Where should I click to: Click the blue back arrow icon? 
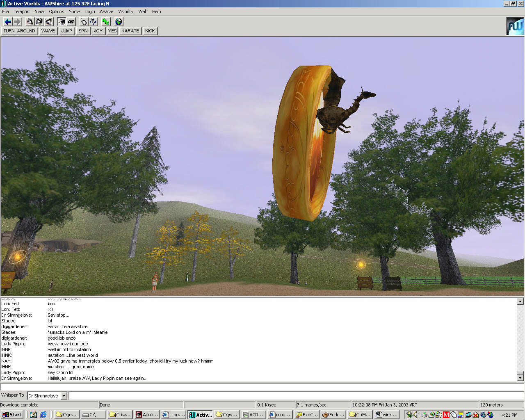(7, 22)
